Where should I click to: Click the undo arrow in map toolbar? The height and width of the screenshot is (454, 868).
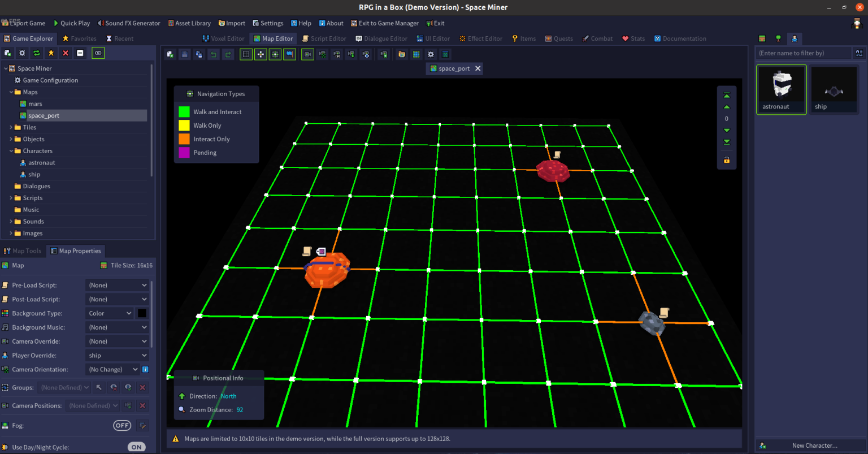click(214, 54)
